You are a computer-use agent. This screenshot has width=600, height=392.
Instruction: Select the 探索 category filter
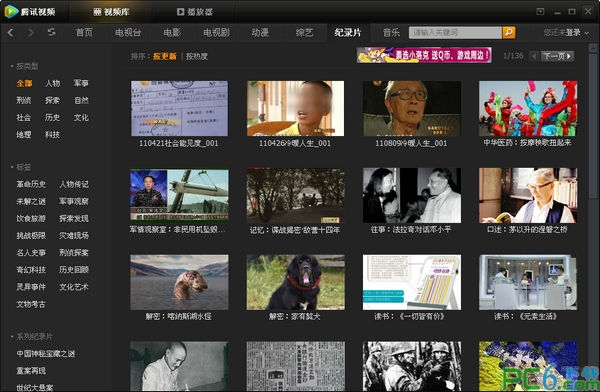(x=52, y=100)
